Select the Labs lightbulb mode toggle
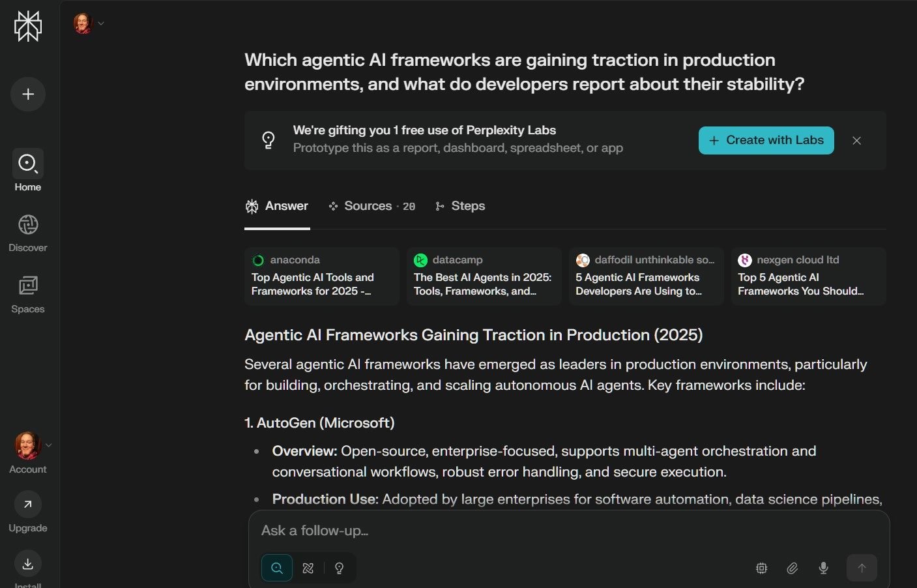This screenshot has height=588, width=917. (x=339, y=568)
